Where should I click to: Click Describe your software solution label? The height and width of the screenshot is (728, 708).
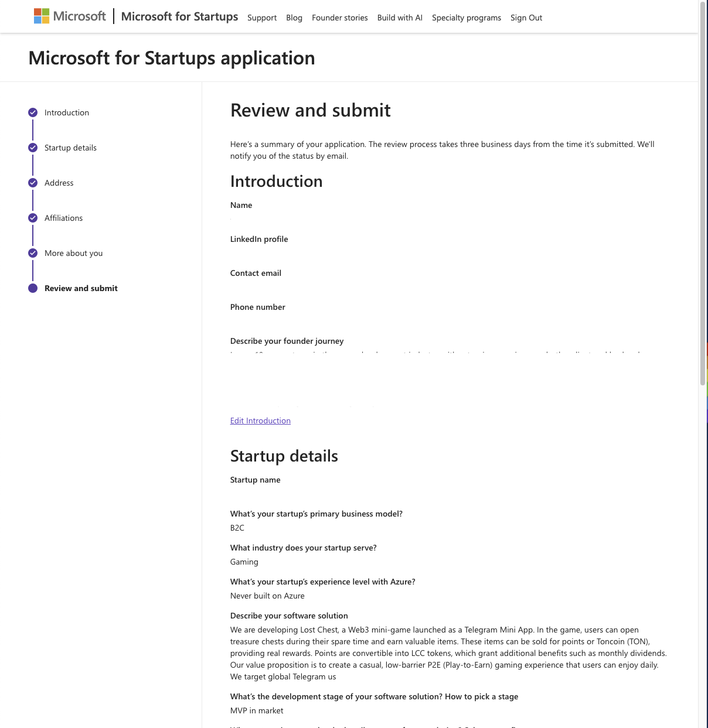[x=289, y=616]
